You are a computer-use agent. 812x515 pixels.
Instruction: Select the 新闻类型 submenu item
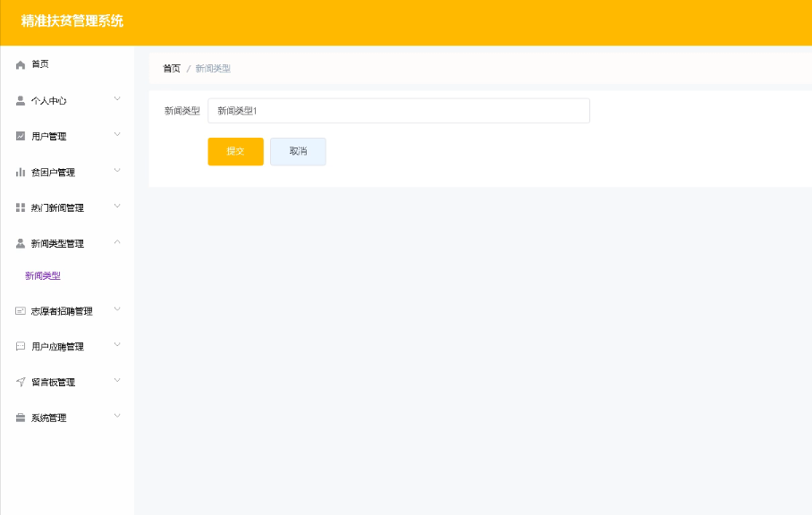point(43,276)
